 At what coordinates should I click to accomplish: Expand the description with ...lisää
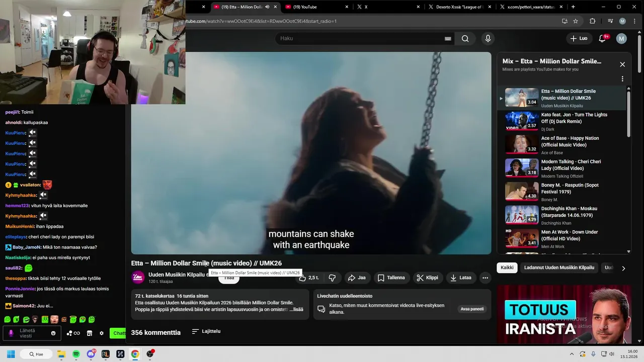(x=296, y=309)
